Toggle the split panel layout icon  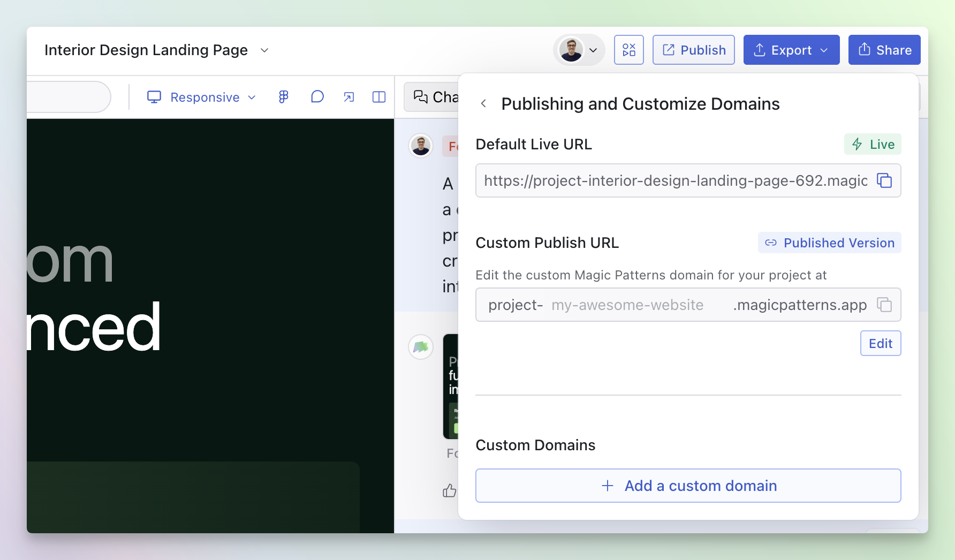379,97
